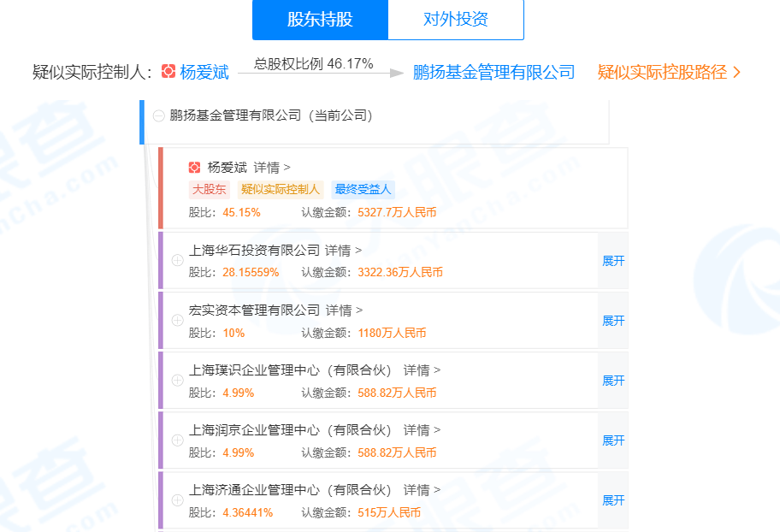Viewport: 780px width, 532px height.
Task: Open 鹏扬基金管理有限公司 link at top
Action: point(494,72)
